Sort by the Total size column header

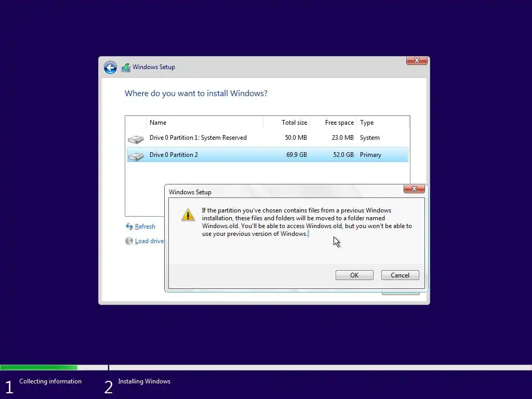[x=287, y=123]
